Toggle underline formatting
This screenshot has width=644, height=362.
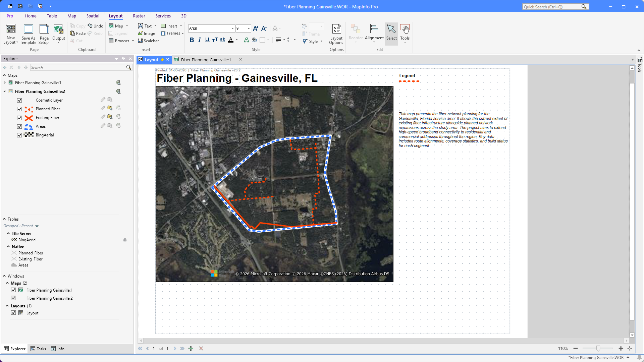click(207, 40)
